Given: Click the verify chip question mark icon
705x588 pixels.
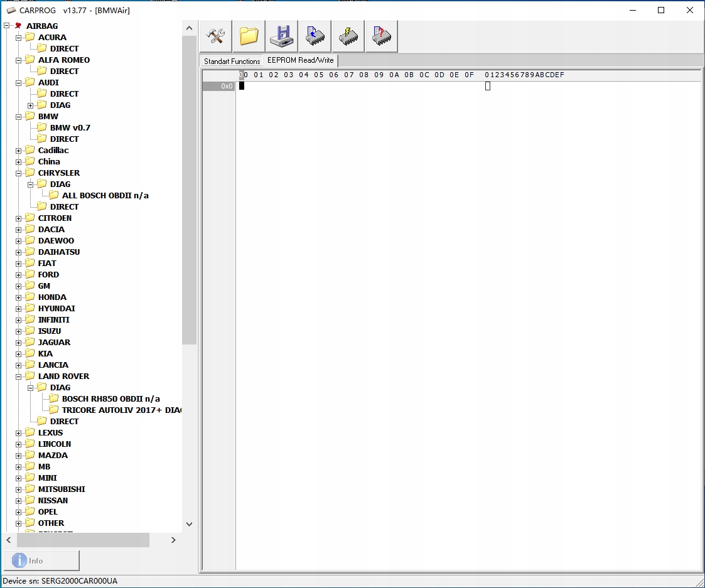Looking at the screenshot, I should click(x=382, y=36).
